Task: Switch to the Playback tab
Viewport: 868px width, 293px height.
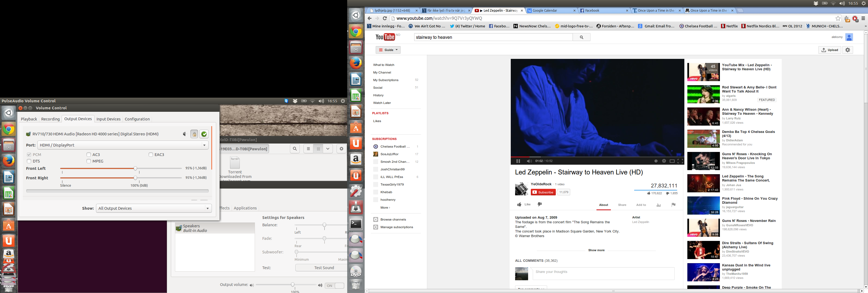Action: click(29, 119)
